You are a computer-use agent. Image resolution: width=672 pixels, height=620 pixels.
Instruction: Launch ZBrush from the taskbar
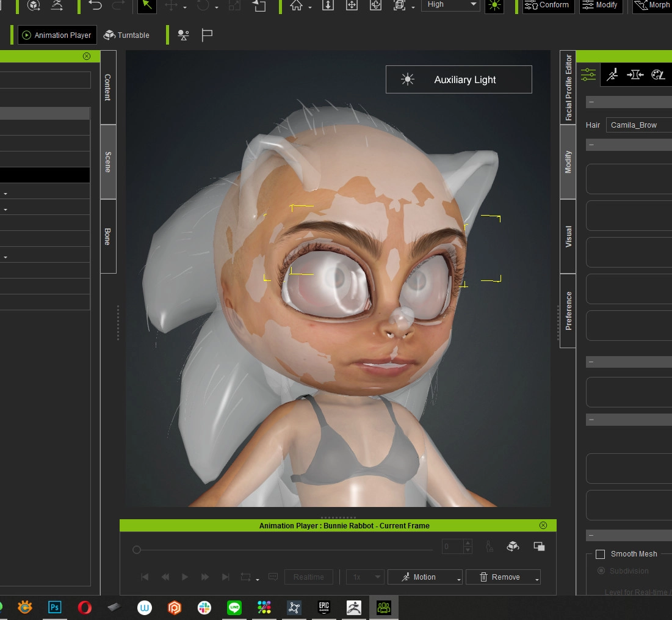point(353,607)
